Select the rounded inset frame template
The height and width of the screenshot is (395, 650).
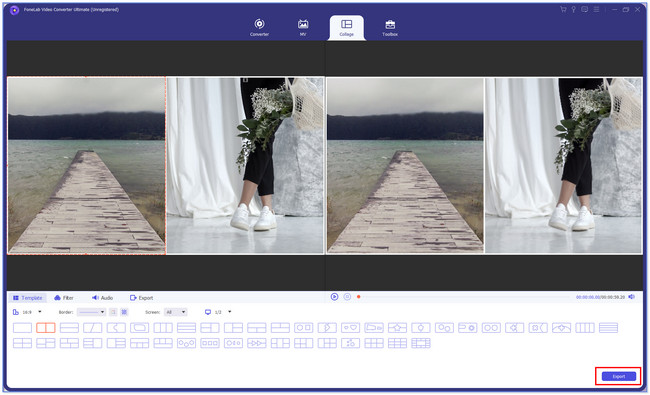click(139, 328)
